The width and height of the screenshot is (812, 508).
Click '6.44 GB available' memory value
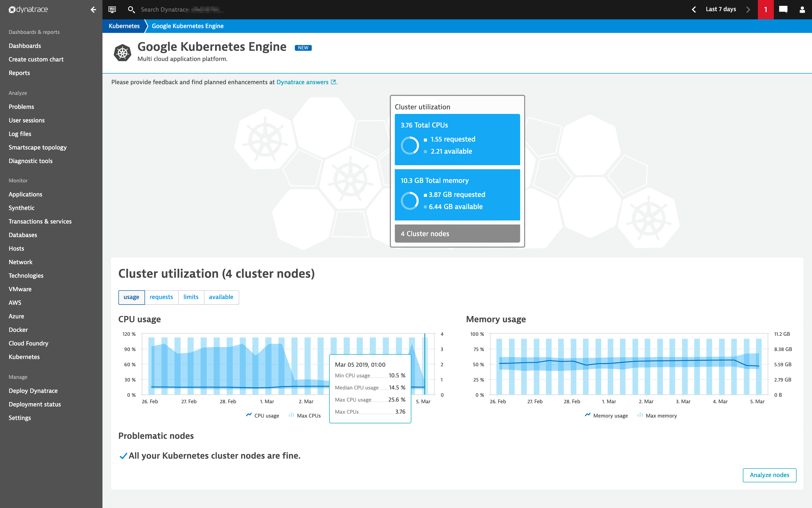(456, 207)
